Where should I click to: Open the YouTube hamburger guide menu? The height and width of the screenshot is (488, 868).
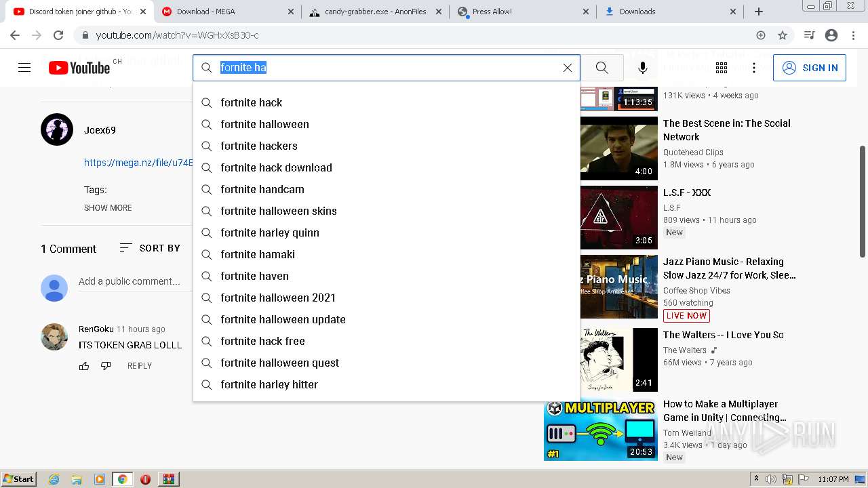pos(24,68)
